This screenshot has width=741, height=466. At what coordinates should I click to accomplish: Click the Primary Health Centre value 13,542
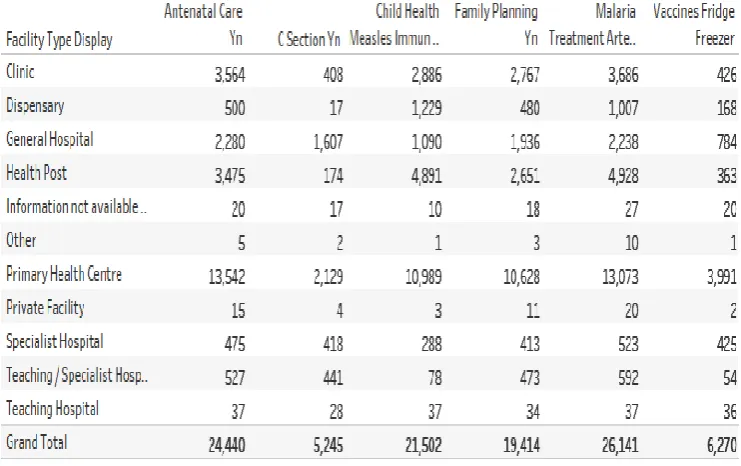pos(227,277)
